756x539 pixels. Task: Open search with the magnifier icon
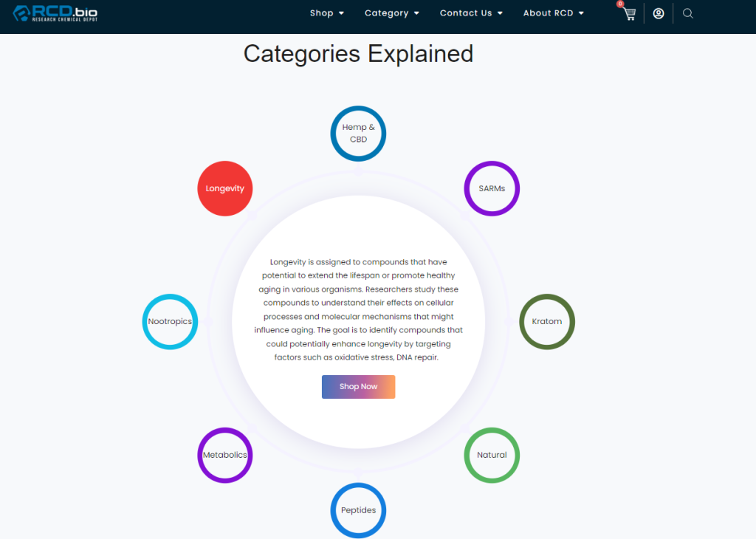point(688,13)
